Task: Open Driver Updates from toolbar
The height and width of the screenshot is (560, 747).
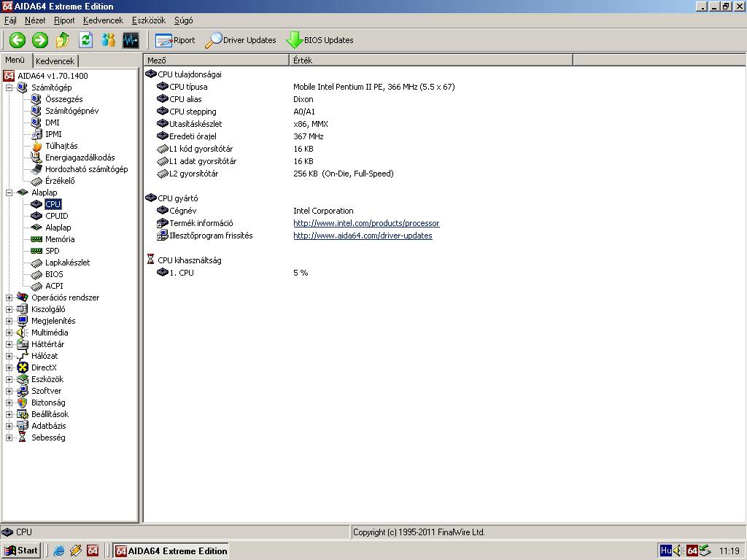Action: coord(241,41)
